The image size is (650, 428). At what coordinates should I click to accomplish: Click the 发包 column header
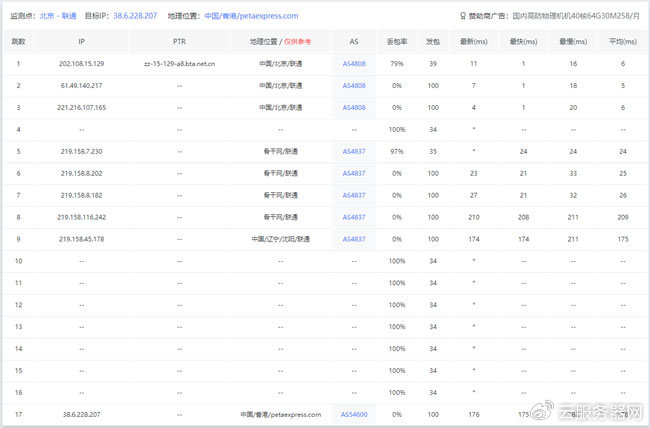coord(433,41)
